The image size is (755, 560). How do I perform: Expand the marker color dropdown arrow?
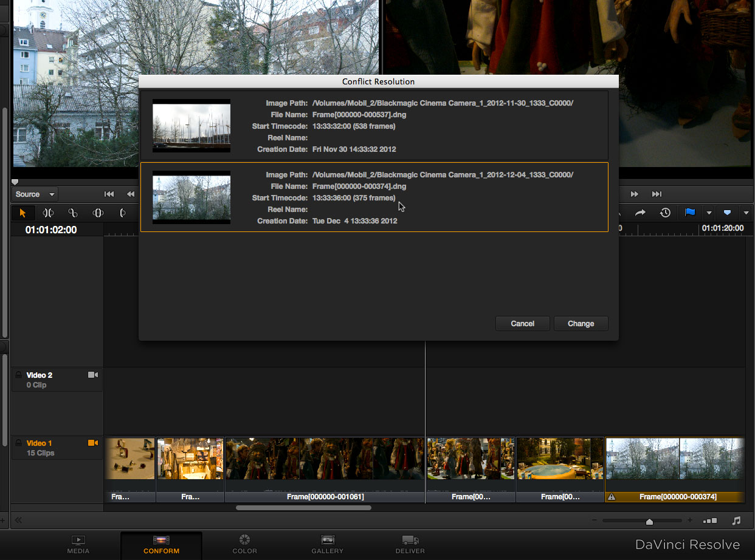point(746,213)
